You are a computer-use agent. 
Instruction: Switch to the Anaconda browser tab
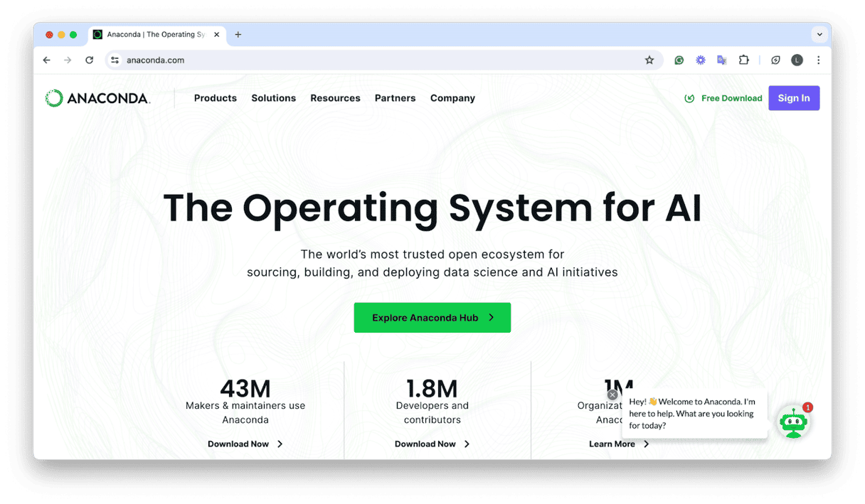[x=149, y=34]
